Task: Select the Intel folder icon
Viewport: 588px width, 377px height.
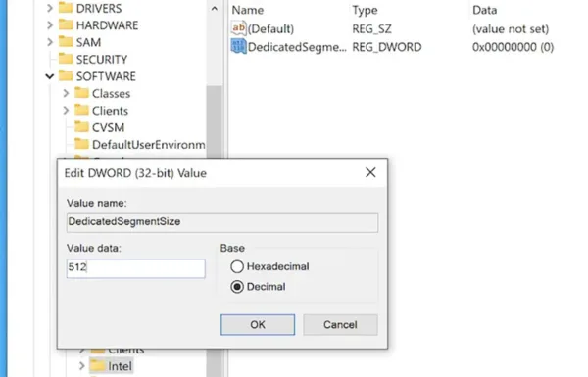Action: click(97, 366)
